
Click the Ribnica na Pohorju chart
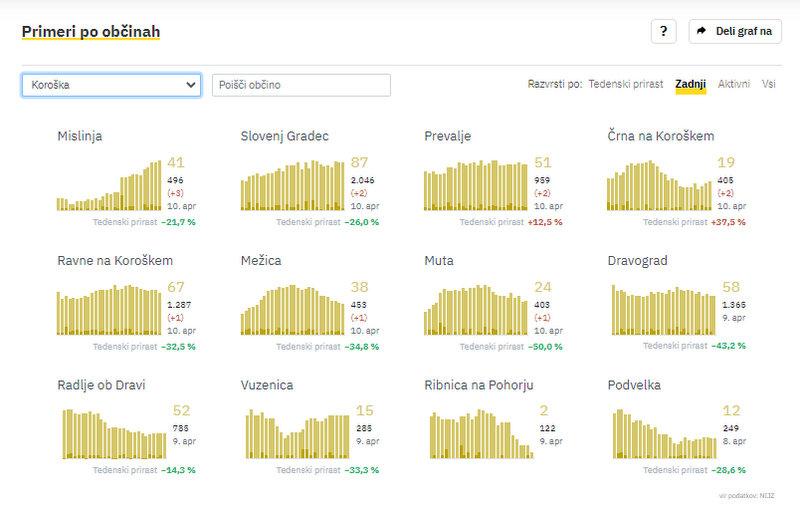(x=476, y=433)
